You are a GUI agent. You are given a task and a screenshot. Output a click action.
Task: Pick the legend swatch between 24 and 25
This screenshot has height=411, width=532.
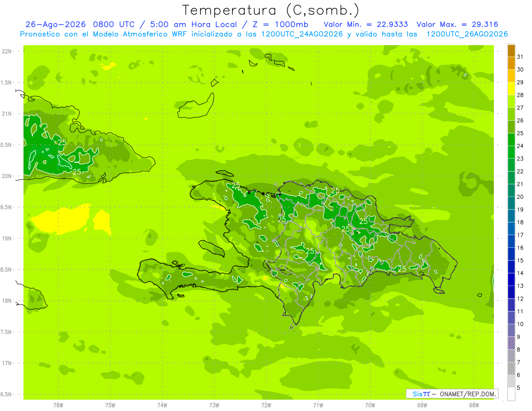(x=511, y=139)
